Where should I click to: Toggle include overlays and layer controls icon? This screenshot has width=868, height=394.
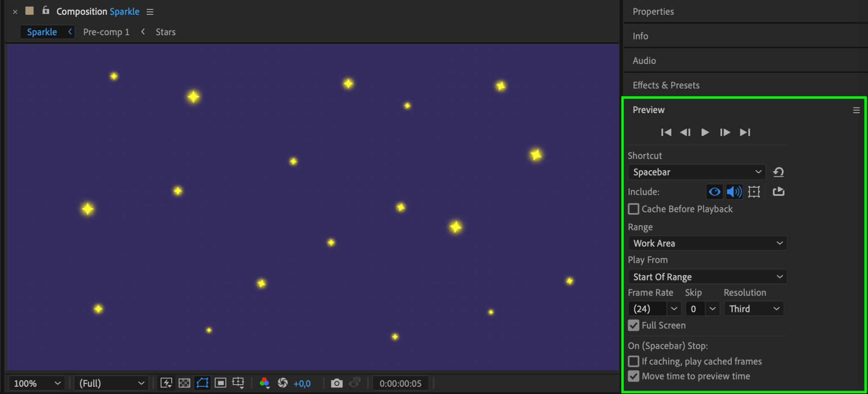tap(754, 191)
